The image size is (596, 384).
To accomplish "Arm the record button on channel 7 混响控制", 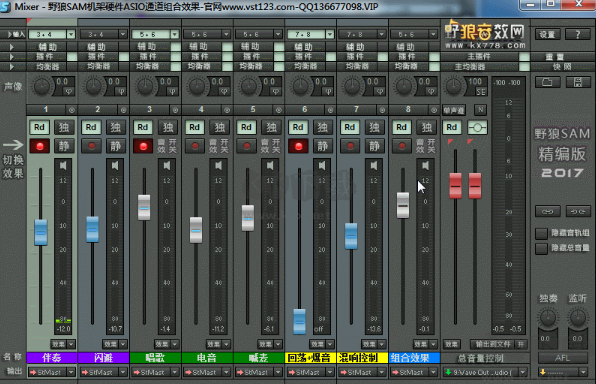I will click(350, 146).
